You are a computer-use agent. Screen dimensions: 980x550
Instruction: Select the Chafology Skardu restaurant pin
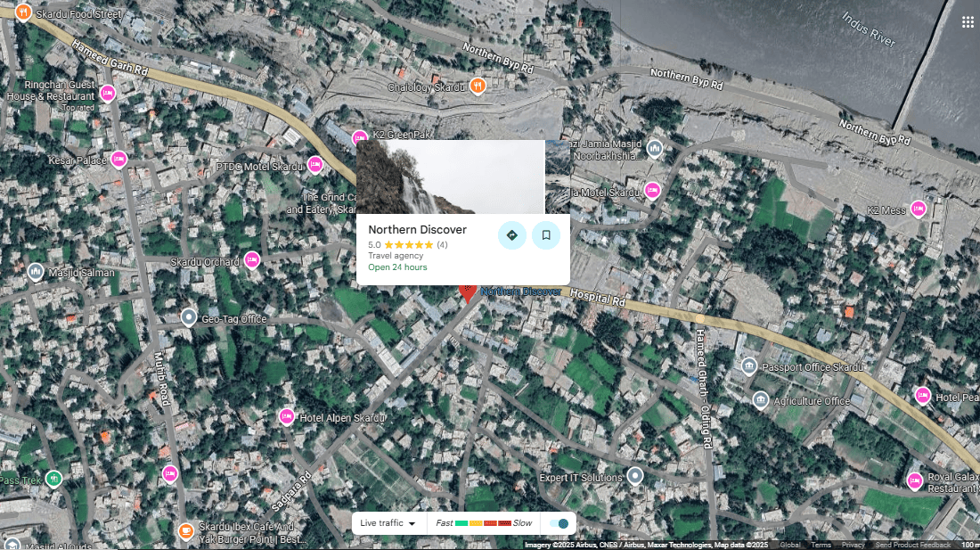click(478, 86)
